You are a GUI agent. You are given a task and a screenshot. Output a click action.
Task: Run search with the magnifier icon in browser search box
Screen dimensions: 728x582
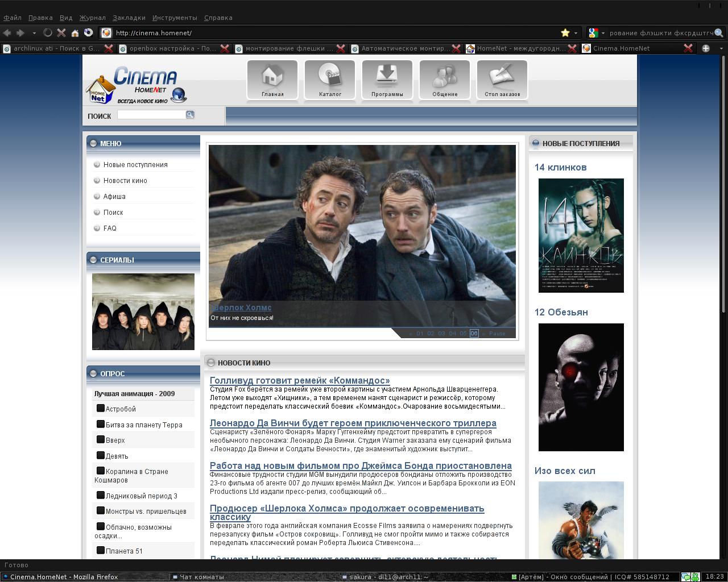click(719, 33)
